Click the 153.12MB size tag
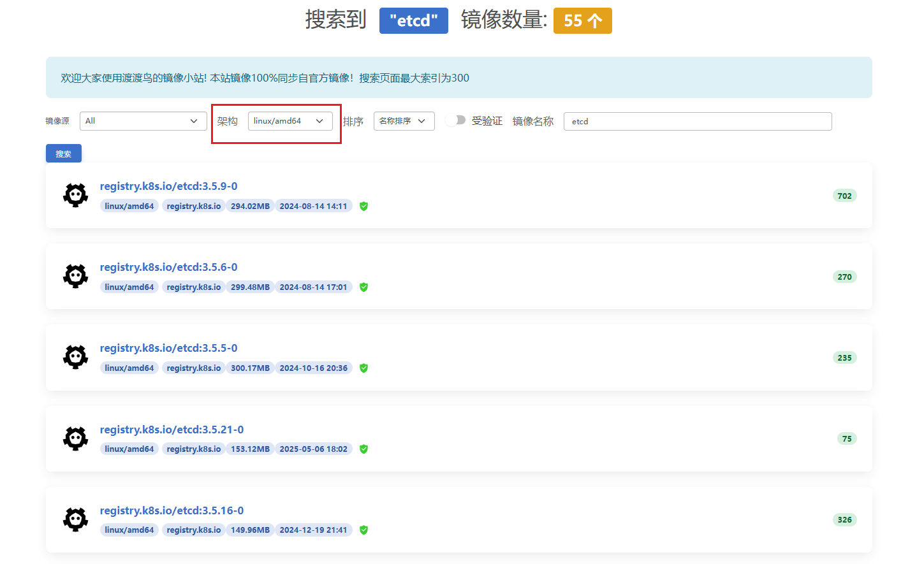 (250, 449)
